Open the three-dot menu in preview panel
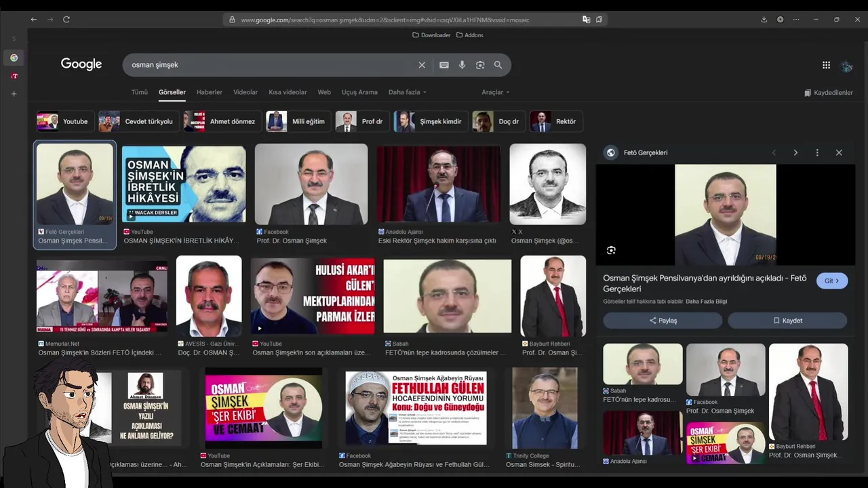The width and height of the screenshot is (868, 488). 817,152
